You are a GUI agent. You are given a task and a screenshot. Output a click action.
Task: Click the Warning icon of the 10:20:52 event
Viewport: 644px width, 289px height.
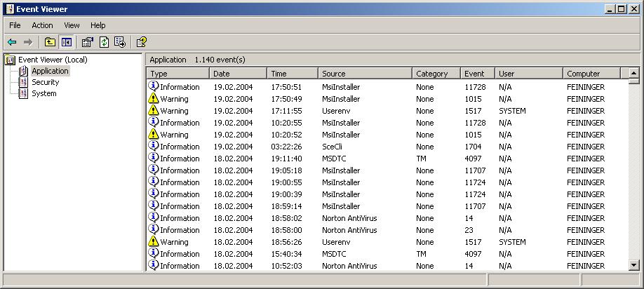[x=153, y=134]
